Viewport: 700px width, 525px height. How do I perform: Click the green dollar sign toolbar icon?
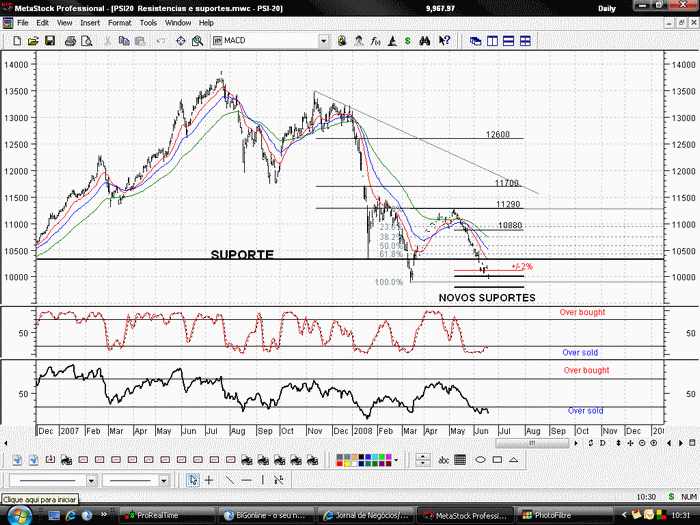pyautogui.click(x=408, y=41)
